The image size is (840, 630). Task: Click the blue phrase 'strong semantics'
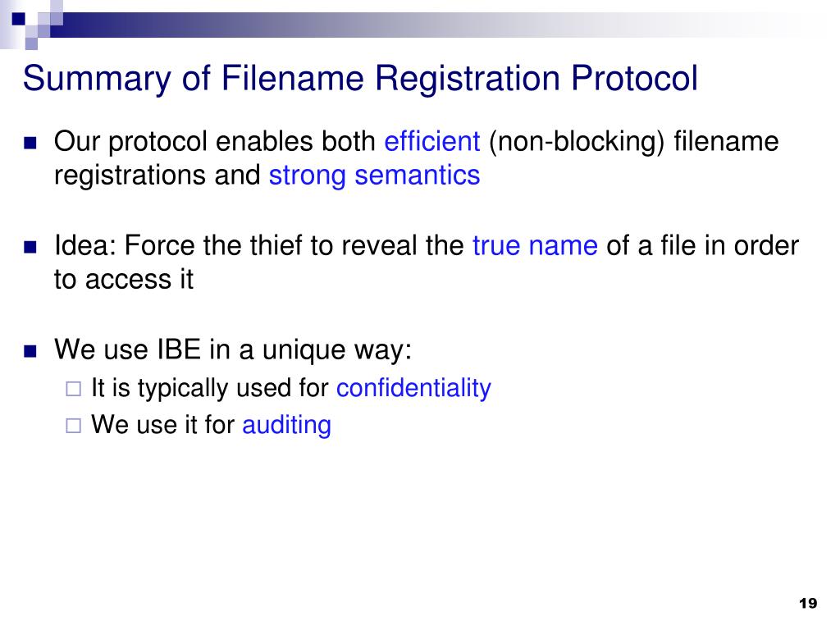click(x=374, y=176)
